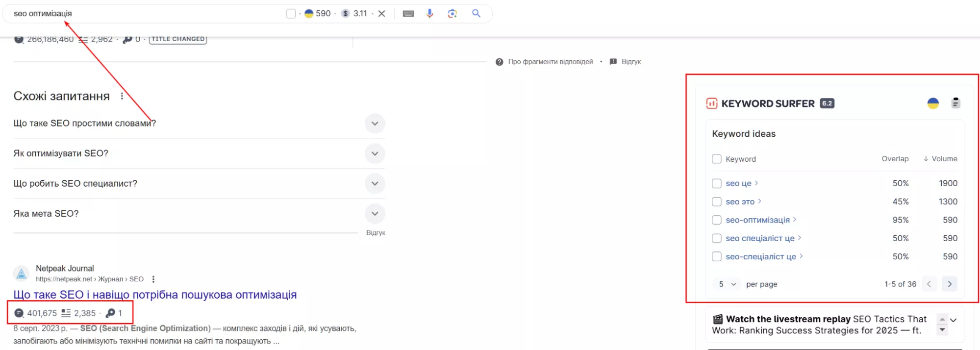Open the Netpeak Journal site name

[65, 269]
